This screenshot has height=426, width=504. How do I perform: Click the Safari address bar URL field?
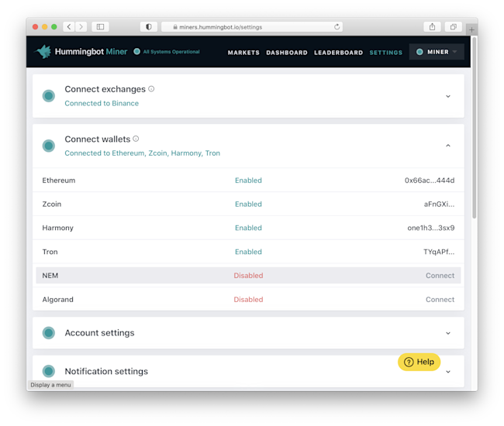click(x=252, y=26)
